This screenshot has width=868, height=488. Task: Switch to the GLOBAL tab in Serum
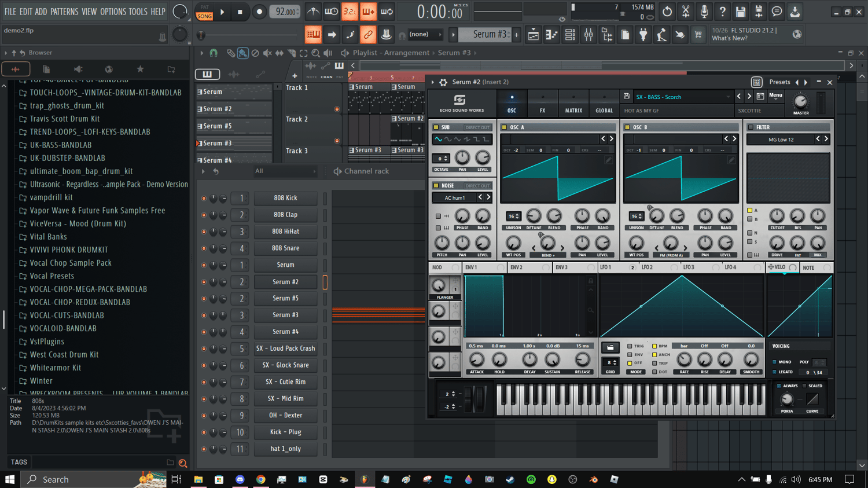[604, 104]
